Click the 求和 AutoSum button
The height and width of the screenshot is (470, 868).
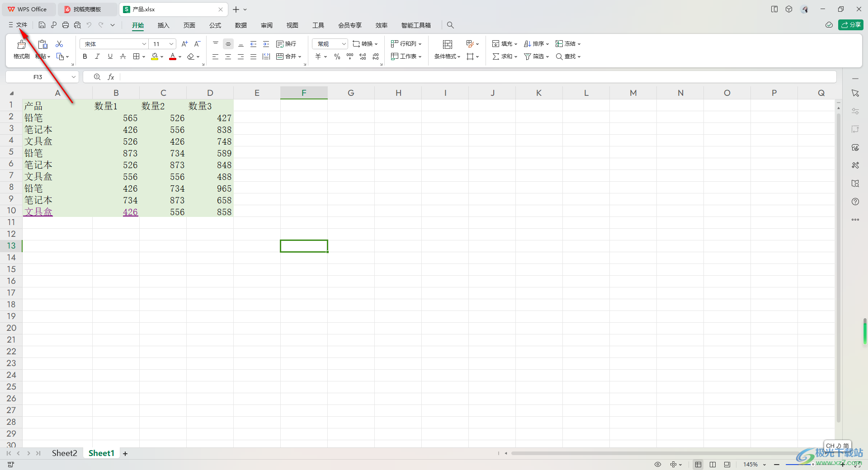[x=505, y=56]
